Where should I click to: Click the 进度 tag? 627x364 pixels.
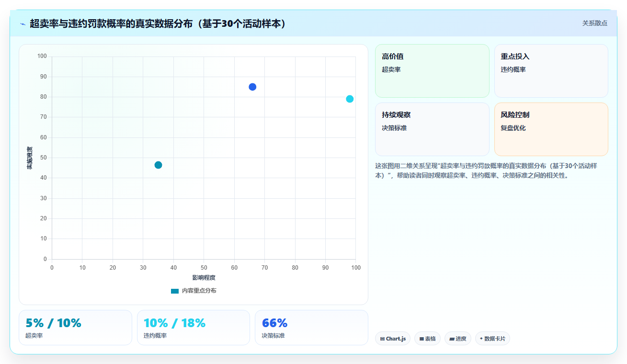pyautogui.click(x=458, y=339)
